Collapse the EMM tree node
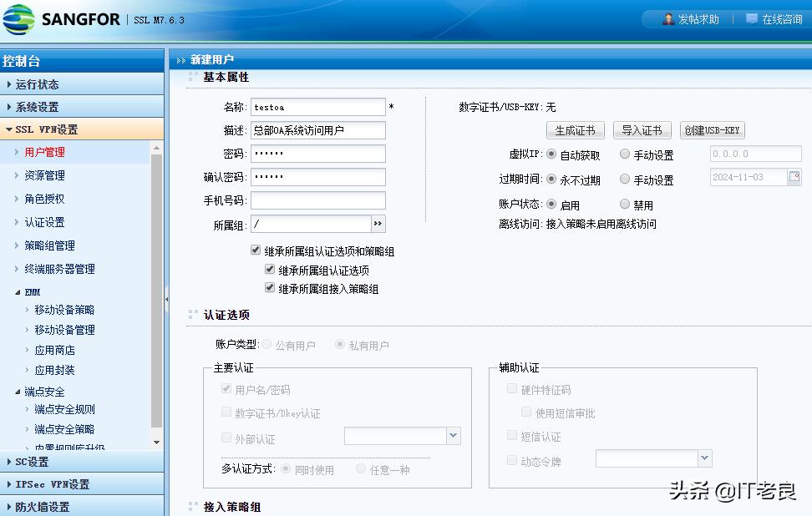The width and height of the screenshot is (812, 516). click(x=18, y=292)
